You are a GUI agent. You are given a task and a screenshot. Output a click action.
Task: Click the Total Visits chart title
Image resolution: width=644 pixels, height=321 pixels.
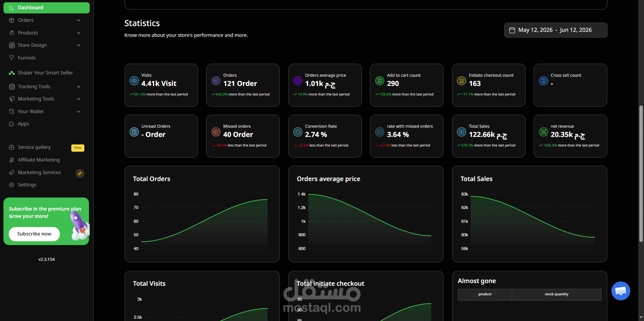[149, 284]
